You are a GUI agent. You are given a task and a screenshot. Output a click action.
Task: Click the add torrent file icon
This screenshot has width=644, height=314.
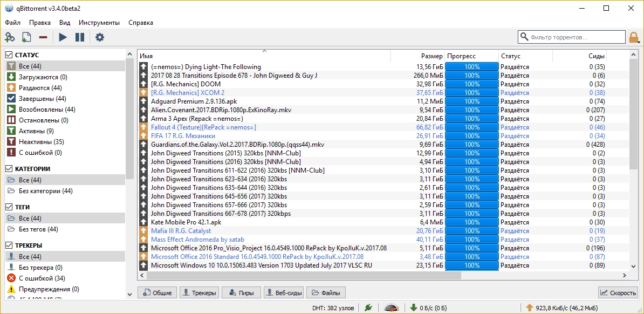pos(26,37)
